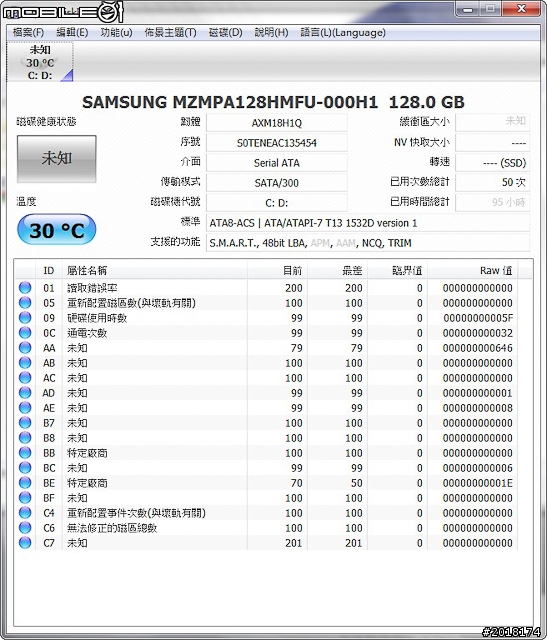Click status icon for attribute BF

25,498
